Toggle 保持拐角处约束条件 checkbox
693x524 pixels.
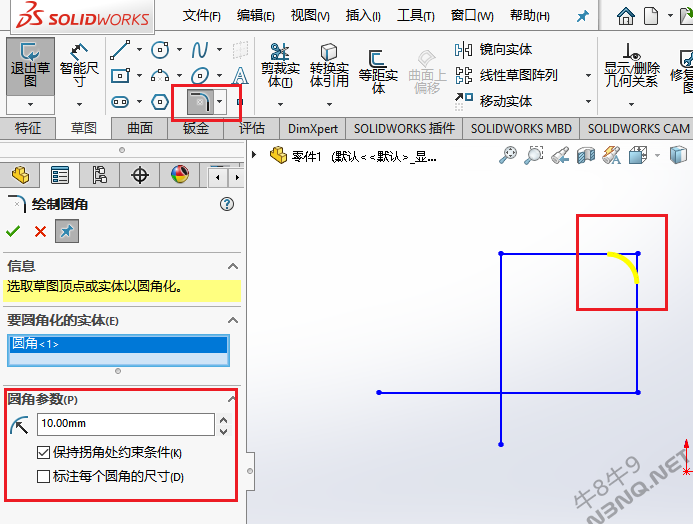click(43, 452)
